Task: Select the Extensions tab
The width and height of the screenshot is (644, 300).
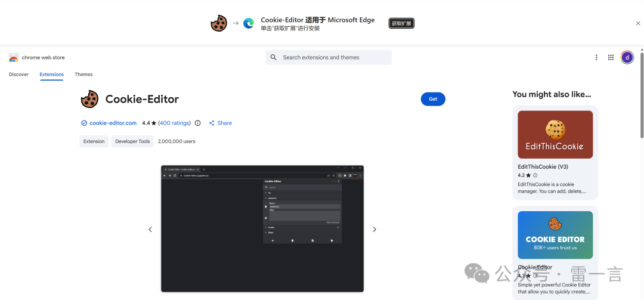Action: click(x=52, y=75)
